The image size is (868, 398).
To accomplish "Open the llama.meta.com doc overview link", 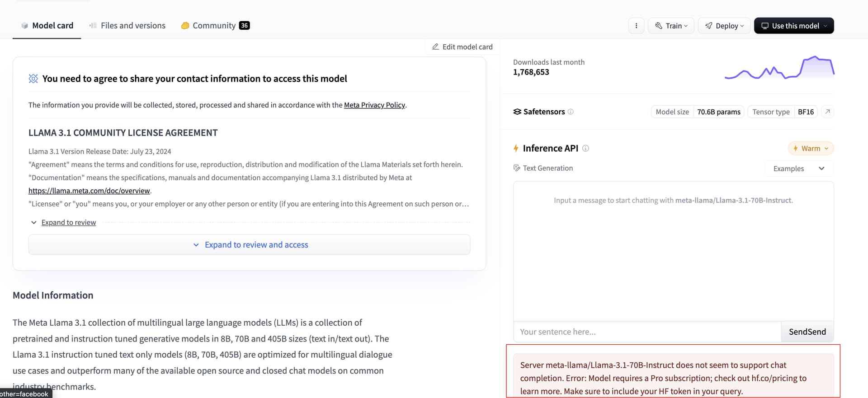I will click(x=89, y=191).
